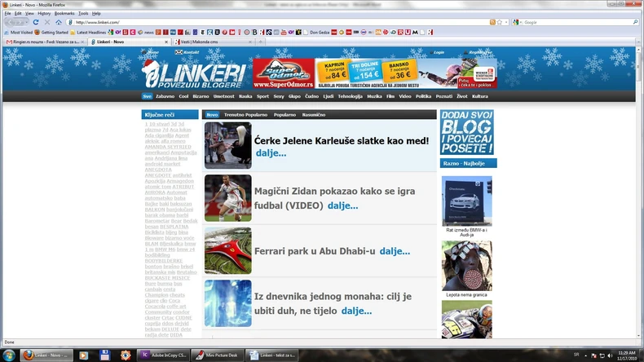Open the Bookmarks menu

(64, 13)
